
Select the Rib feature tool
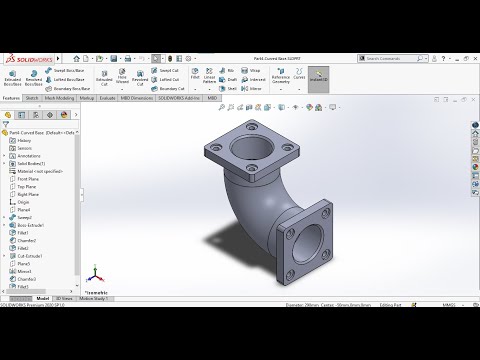[227, 71]
